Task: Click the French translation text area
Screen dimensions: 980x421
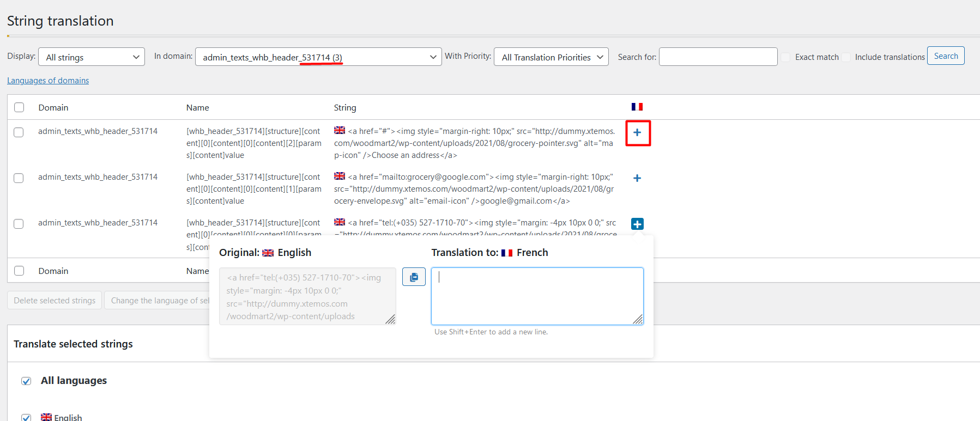Action: (537, 296)
